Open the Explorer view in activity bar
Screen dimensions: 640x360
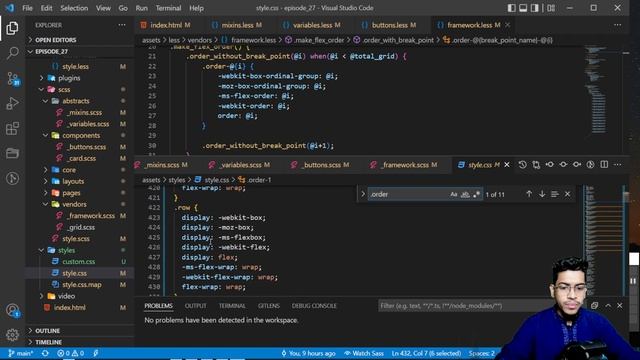point(12,28)
